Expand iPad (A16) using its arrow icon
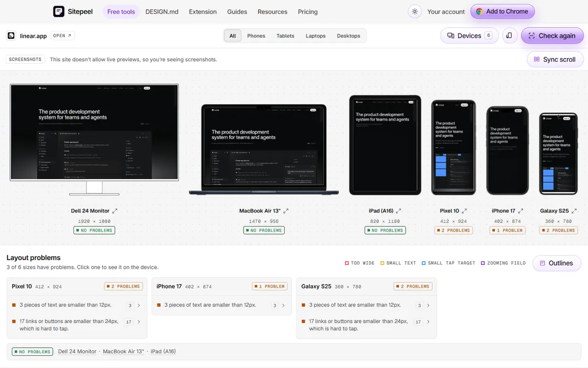Viewport: 588px width, 368px height. 398,211
